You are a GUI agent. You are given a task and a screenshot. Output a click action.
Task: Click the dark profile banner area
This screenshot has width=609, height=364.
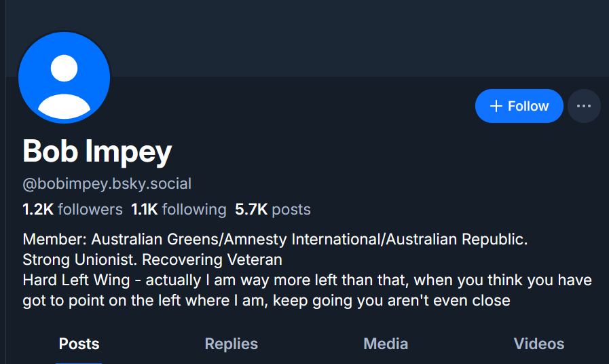pyautogui.click(x=339, y=37)
